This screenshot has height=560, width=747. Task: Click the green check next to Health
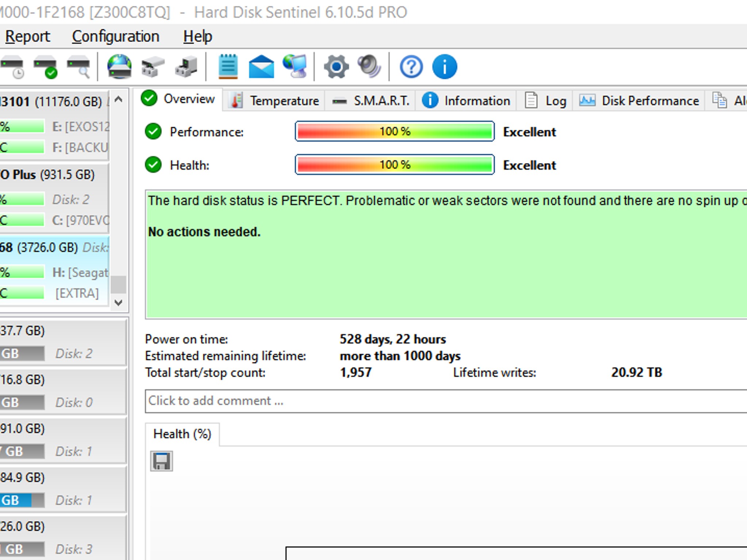tap(153, 165)
